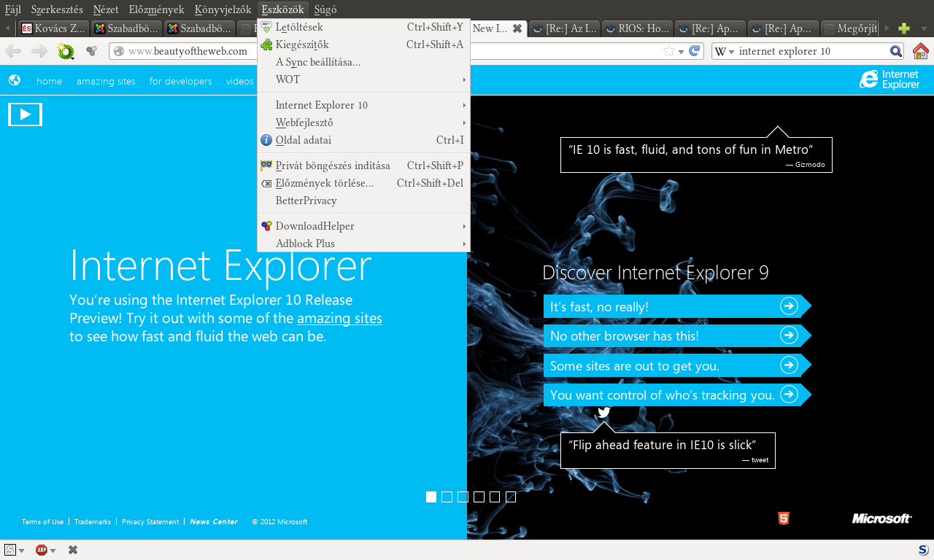Reload the page with the refresh icon
The width and height of the screenshot is (934, 560).
point(695,51)
